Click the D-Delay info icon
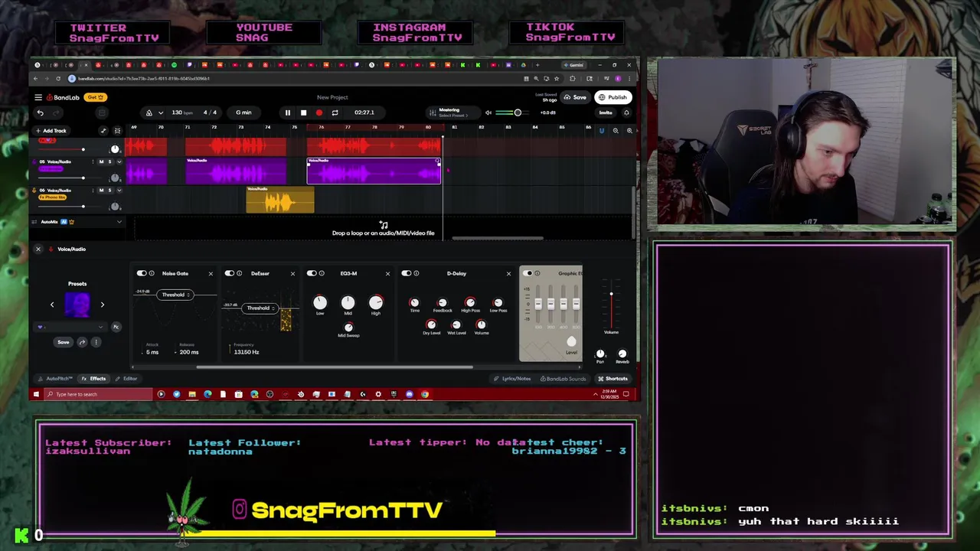Viewport: 980px width, 551px height. (x=416, y=273)
